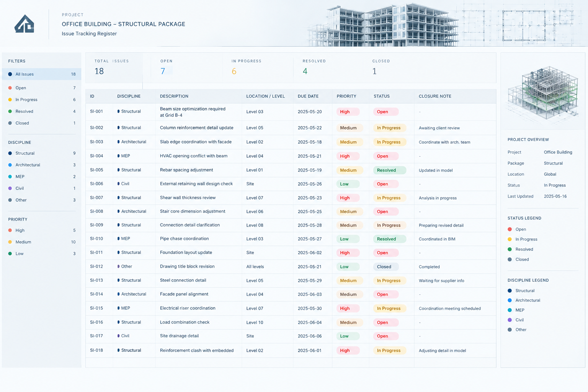
Task: Click the Closed status pill for SI-012
Action: [385, 267]
